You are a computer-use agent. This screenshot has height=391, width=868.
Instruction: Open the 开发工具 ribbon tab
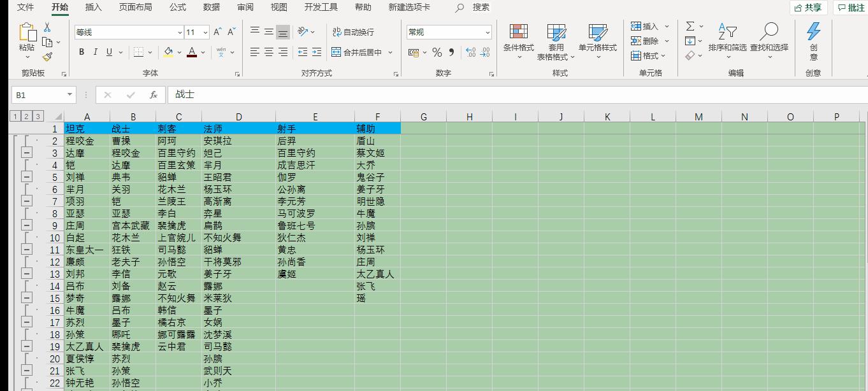point(322,8)
